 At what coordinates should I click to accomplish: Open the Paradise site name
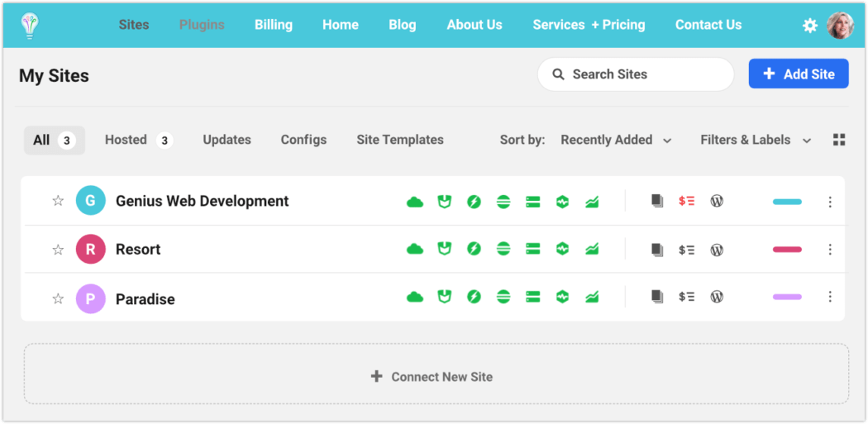(x=145, y=299)
